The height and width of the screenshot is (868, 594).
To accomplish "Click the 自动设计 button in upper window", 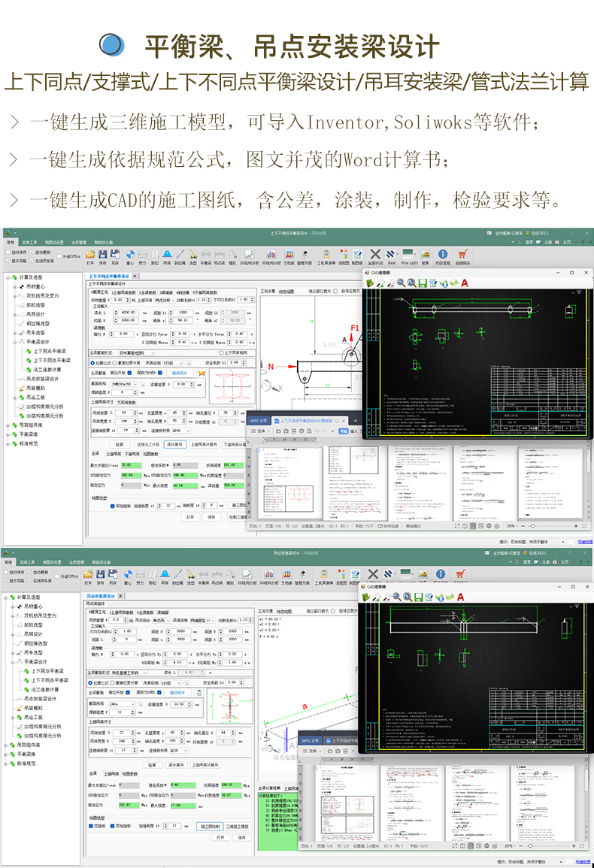I will point(180,373).
